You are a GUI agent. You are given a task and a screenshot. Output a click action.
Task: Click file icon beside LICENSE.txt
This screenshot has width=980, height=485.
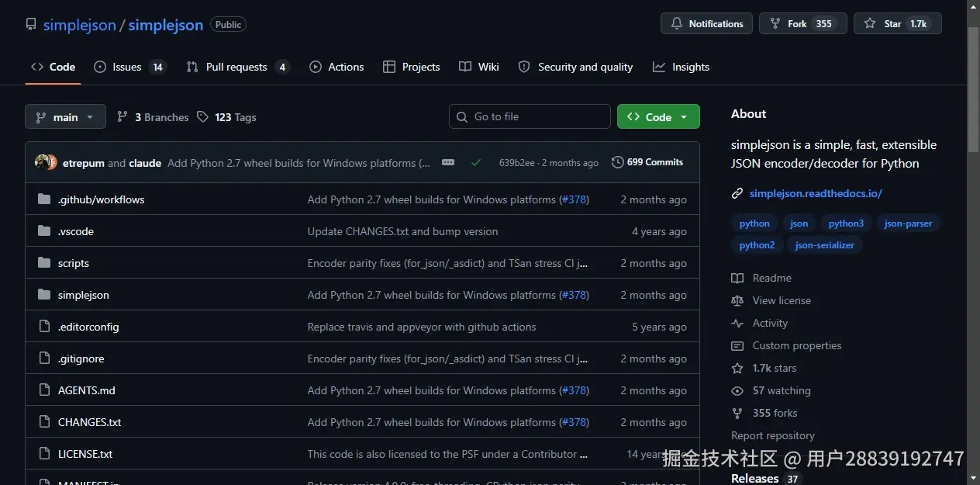[44, 454]
